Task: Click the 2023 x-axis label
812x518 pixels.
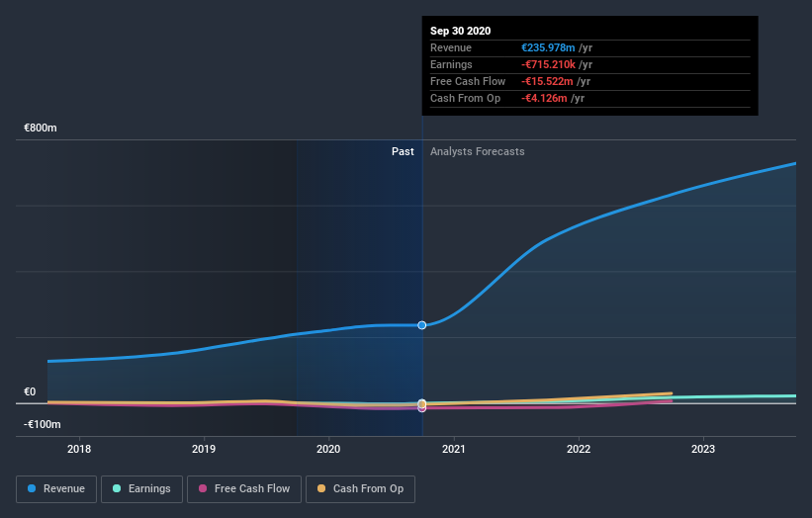Action: click(x=703, y=449)
